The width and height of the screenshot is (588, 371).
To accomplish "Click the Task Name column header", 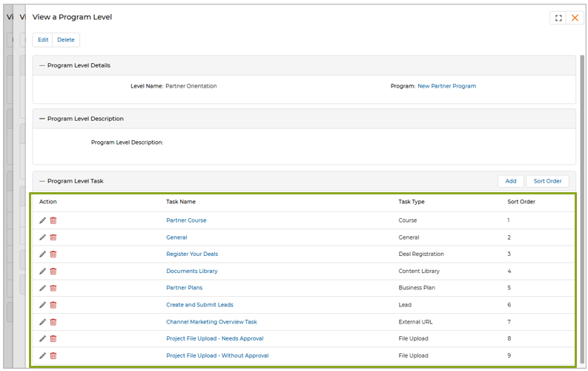I will point(181,202).
